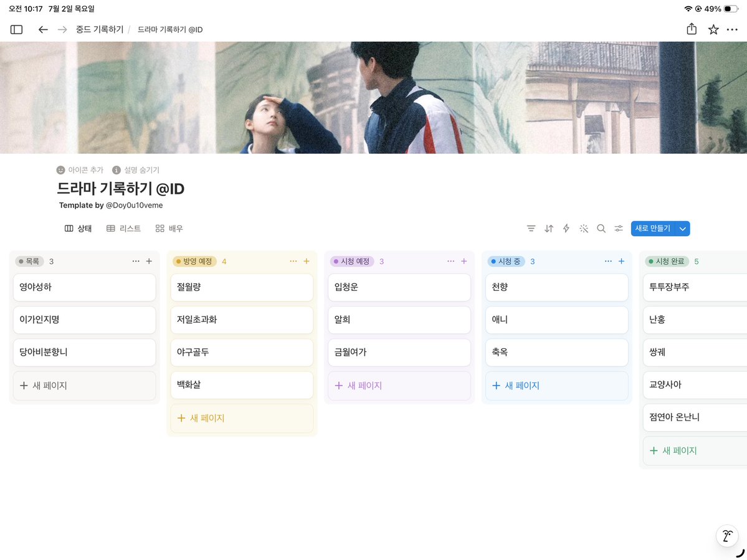Click the purple 시청 예정 status tag
Viewport: 747px width, 560px height.
click(352, 262)
